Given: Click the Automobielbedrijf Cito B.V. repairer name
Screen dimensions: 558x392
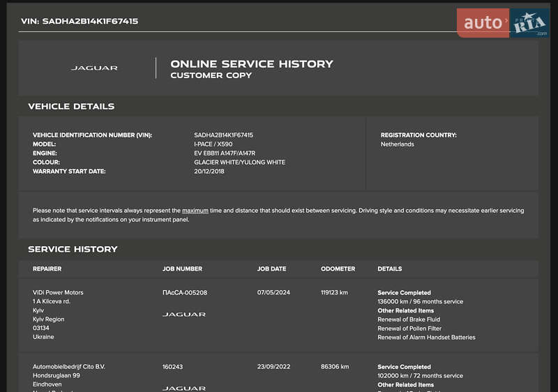Looking at the screenshot, I should click(69, 367).
